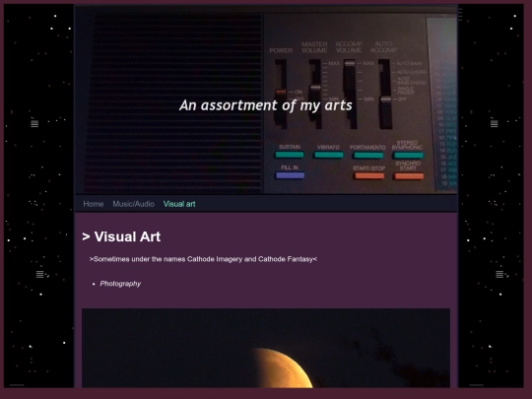Go to the Music/Audio page
The height and width of the screenshot is (399, 532).
point(133,204)
